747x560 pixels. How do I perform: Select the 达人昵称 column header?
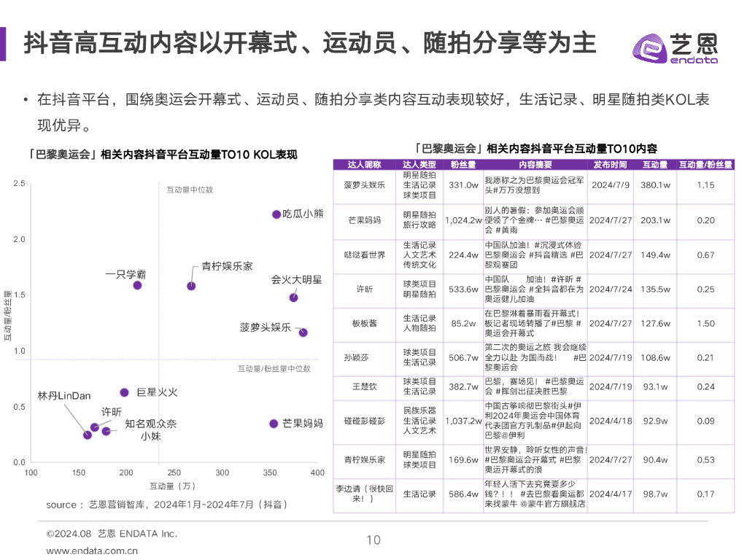[x=365, y=163]
